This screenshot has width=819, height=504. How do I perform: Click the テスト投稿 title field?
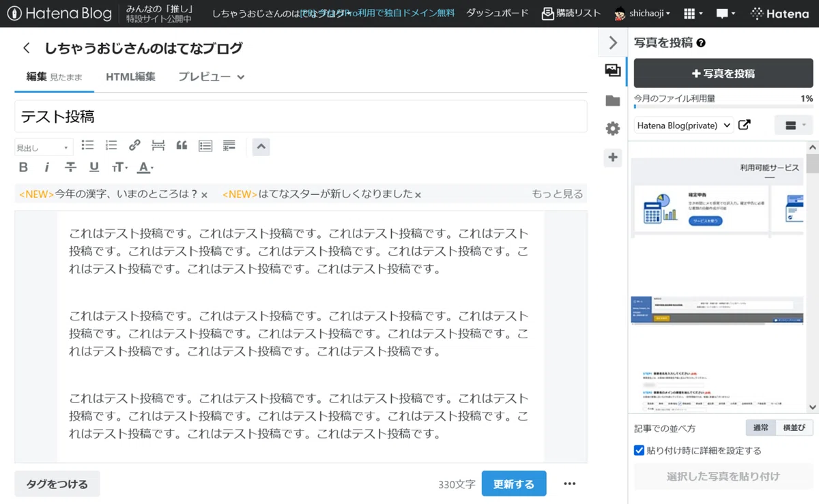point(301,117)
